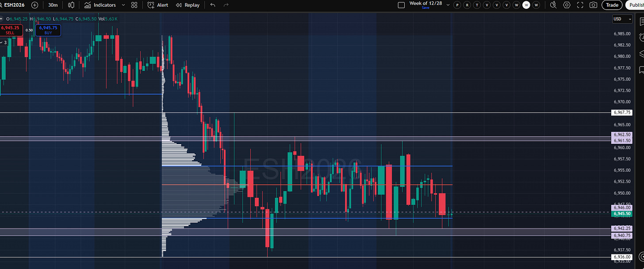Open the 30m interval dropdown
Viewport: 644px width, 269px height.
(x=53, y=5)
